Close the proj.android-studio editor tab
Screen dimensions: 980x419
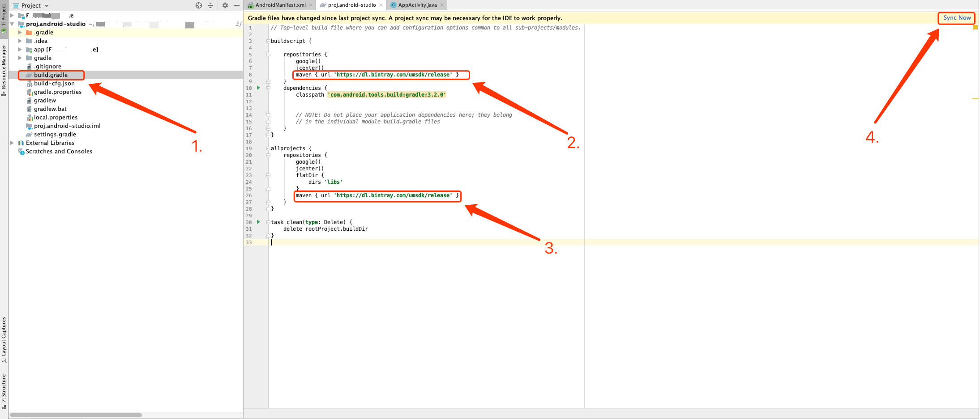[381, 5]
